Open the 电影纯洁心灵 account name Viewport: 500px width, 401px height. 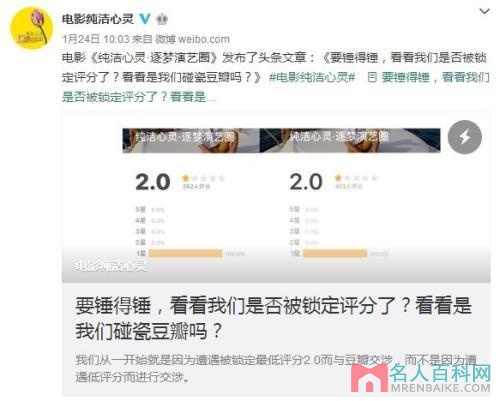[98, 19]
